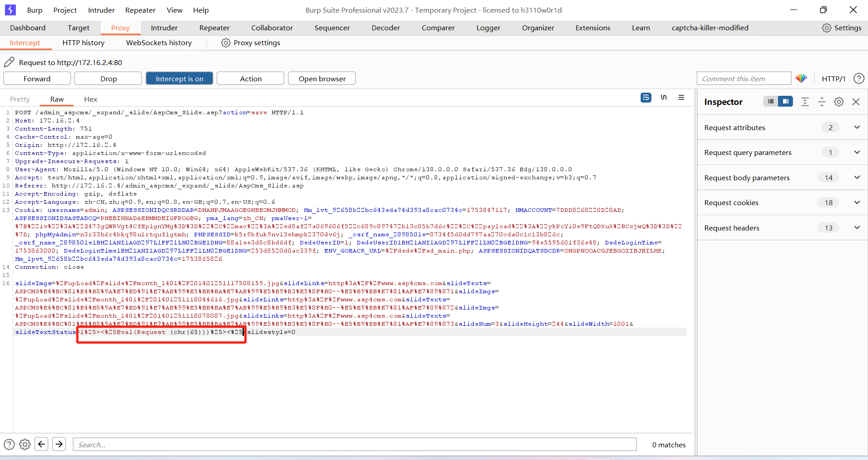Click the pencil edit icon beside Request target

[x=9, y=62]
